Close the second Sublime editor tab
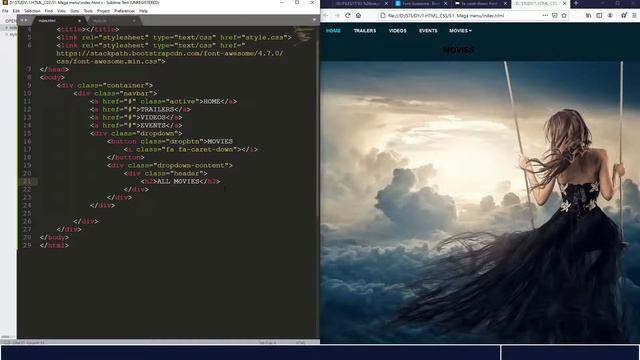Viewport: 640px width, 360px height. click(134, 20)
